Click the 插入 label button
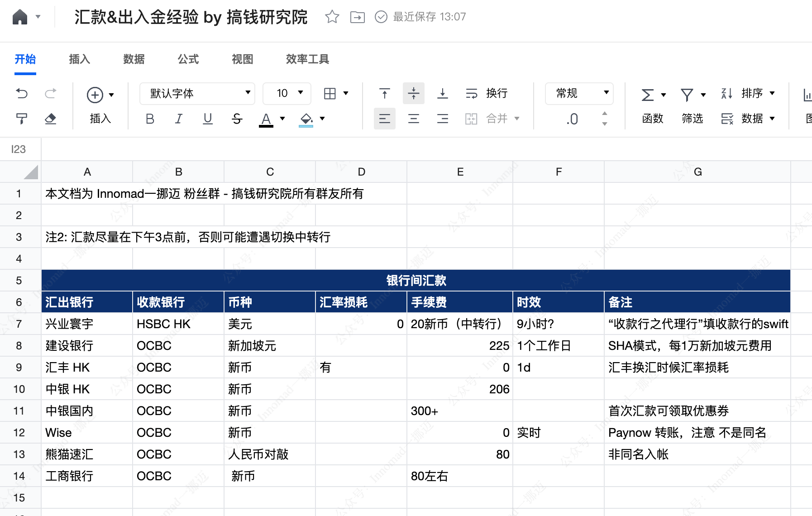 (x=100, y=119)
